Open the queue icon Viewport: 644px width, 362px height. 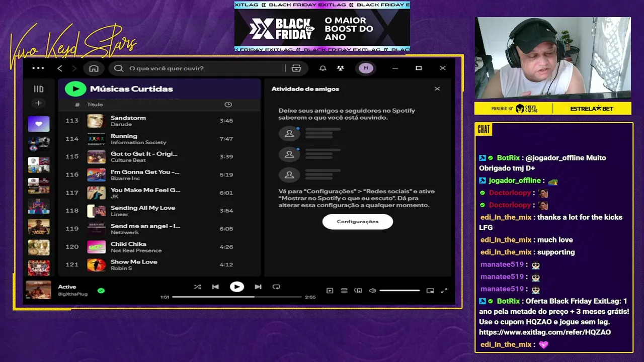coord(344,291)
